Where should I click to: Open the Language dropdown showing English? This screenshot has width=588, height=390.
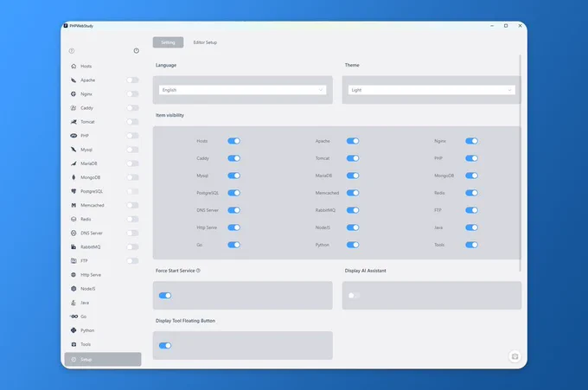[243, 90]
